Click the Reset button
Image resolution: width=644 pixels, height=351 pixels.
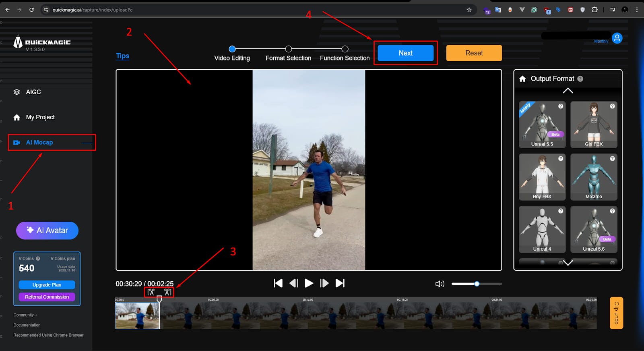[474, 53]
